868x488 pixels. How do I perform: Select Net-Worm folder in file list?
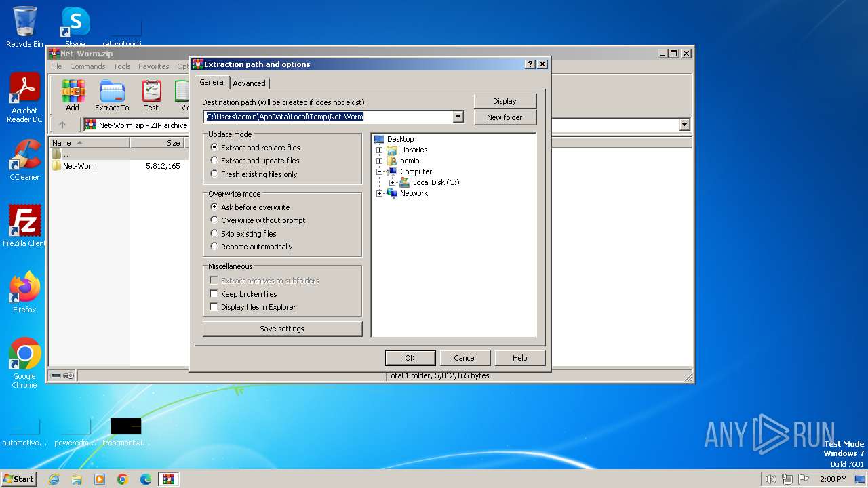(x=79, y=166)
